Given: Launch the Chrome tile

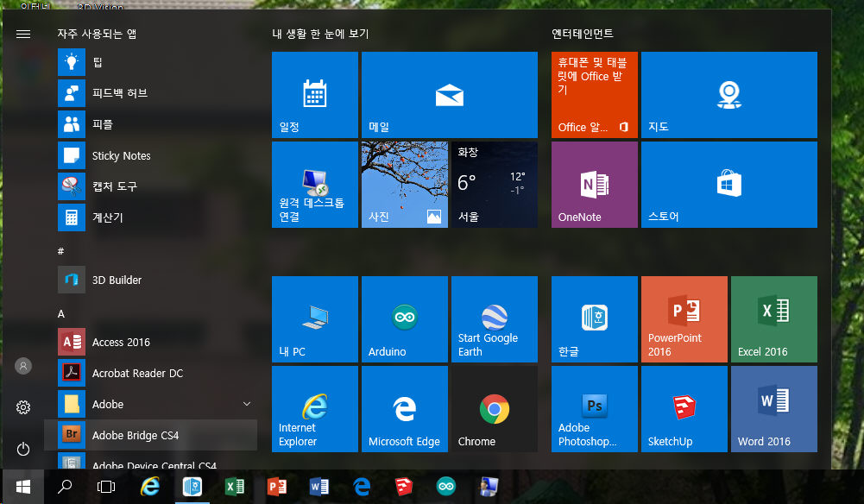Looking at the screenshot, I should coord(495,409).
